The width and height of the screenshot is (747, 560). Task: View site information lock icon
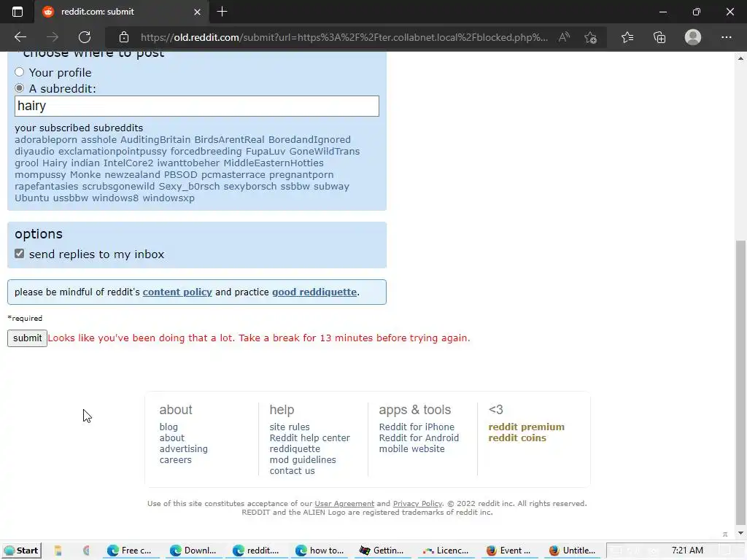point(124,37)
